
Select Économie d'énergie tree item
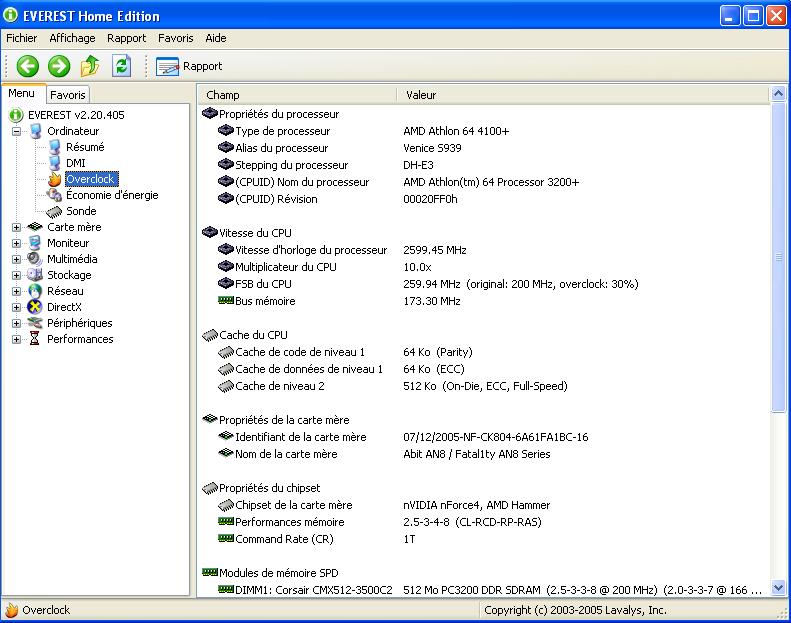[112, 195]
